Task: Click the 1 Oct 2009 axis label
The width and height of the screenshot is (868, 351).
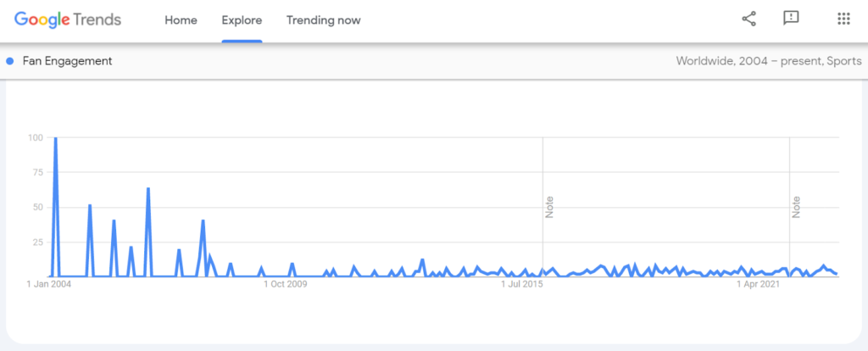Action: pos(285,285)
